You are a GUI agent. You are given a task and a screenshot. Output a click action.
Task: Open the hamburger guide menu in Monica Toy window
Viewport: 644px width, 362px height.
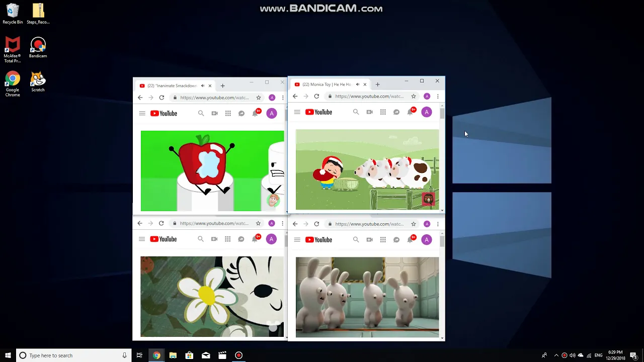(x=297, y=112)
